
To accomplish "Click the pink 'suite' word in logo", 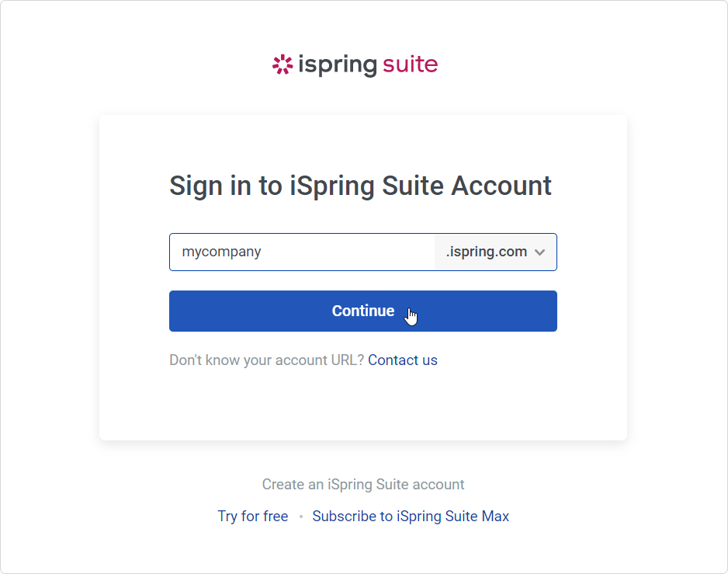I will (x=410, y=64).
